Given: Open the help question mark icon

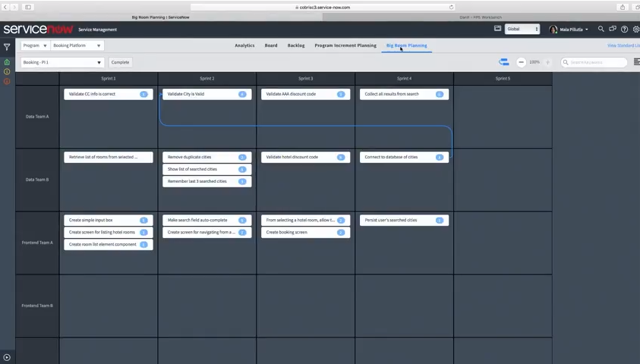Looking at the screenshot, I should 625,29.
